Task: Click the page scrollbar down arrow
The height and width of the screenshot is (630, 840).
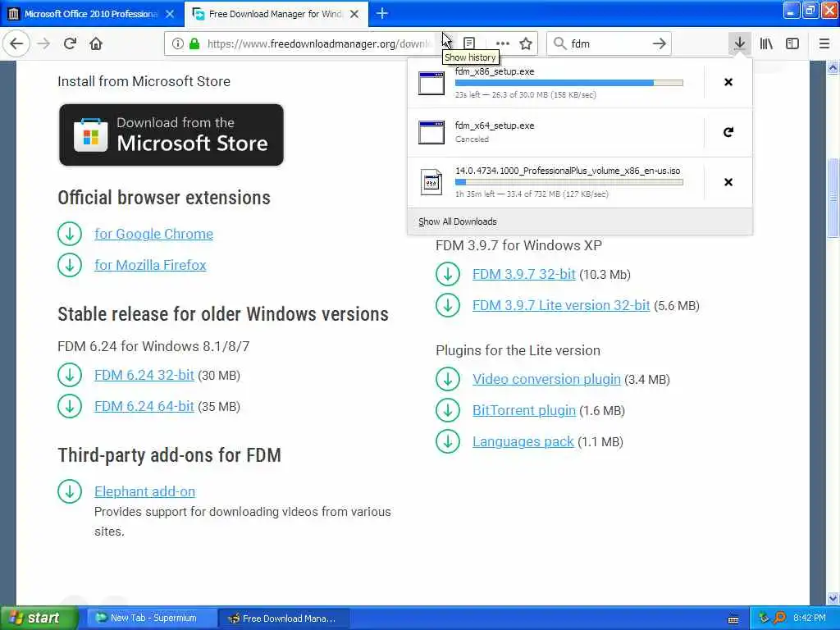Action: (833, 597)
